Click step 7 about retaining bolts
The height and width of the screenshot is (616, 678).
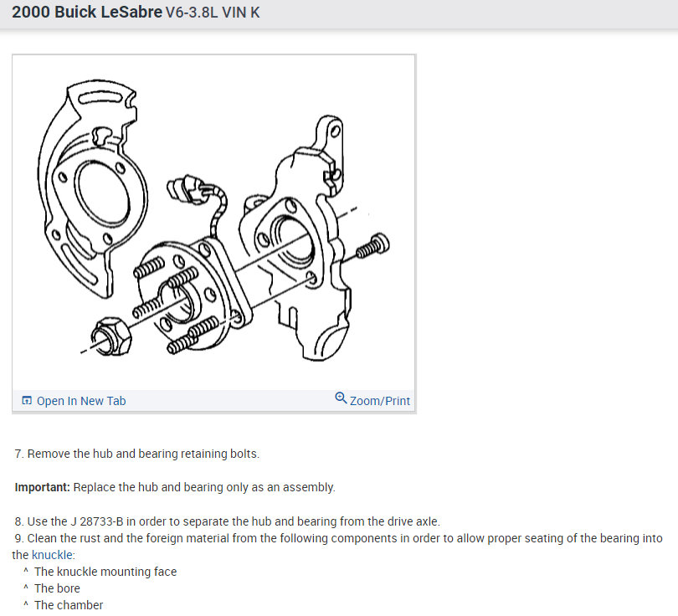[x=137, y=454]
